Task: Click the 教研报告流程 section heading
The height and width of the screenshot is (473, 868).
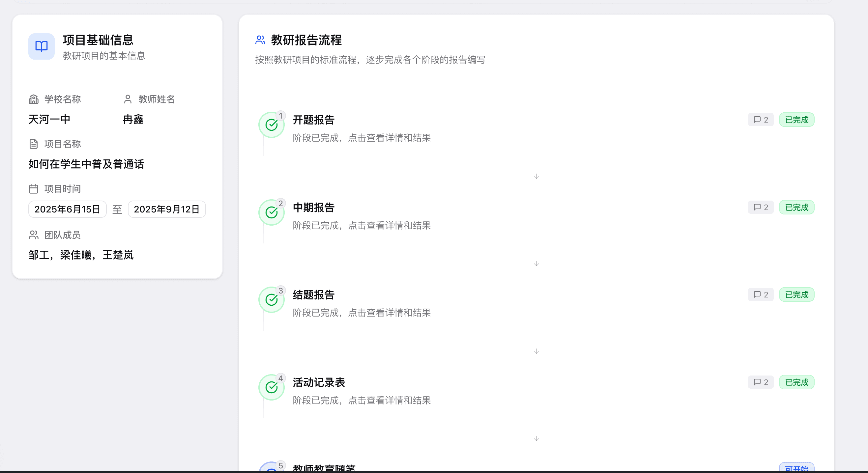Action: coord(306,40)
